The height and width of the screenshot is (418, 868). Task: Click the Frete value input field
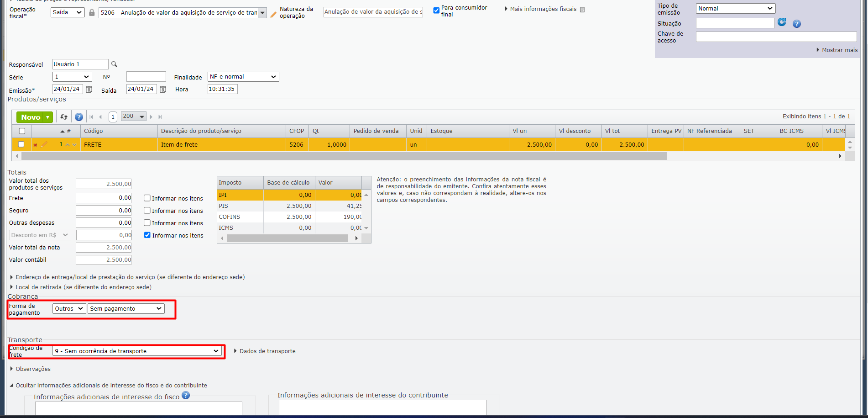[104, 198]
